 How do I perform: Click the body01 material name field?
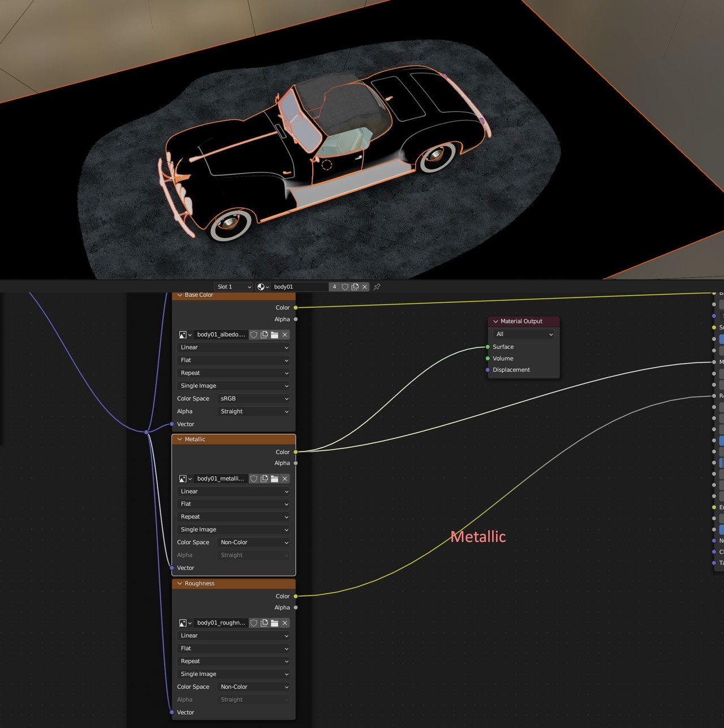tap(300, 287)
